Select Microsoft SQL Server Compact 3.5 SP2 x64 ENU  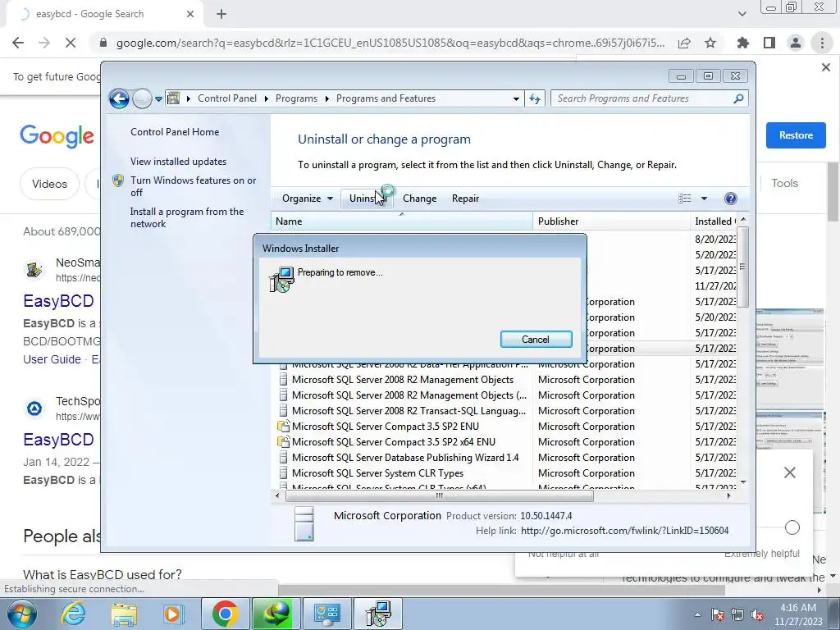[393, 442]
